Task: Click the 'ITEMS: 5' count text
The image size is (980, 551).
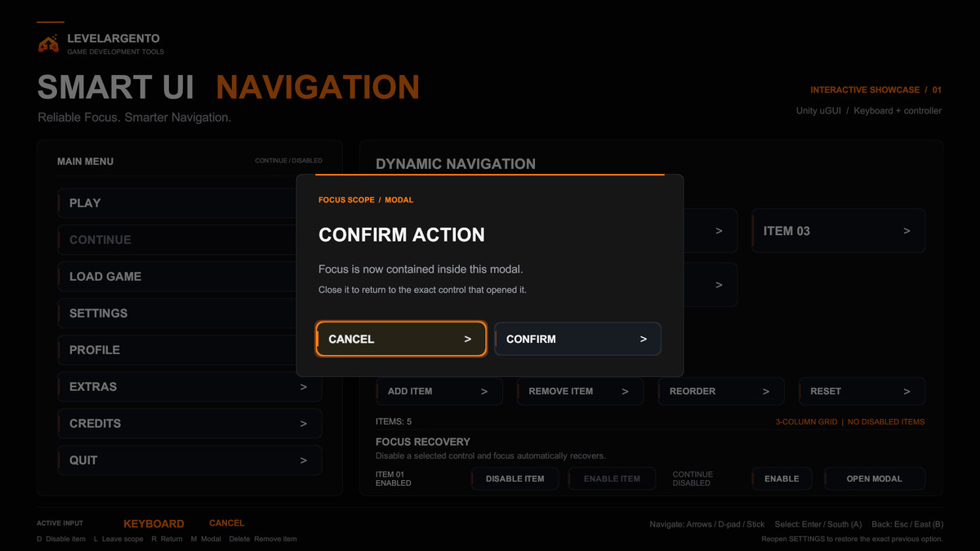Action: pyautogui.click(x=394, y=422)
